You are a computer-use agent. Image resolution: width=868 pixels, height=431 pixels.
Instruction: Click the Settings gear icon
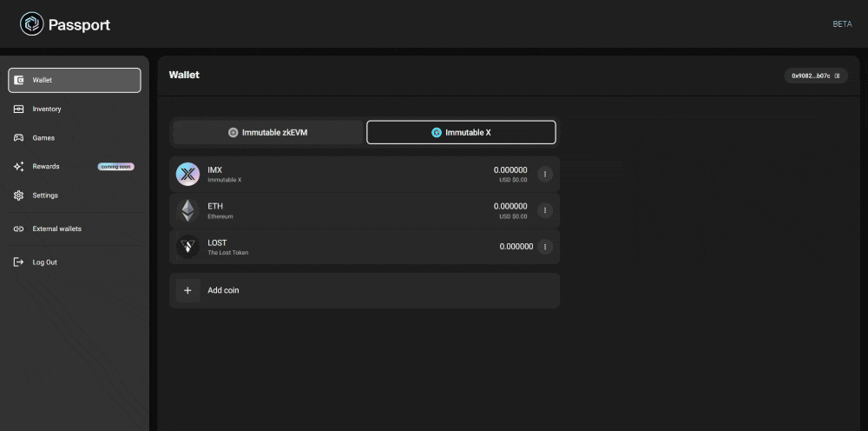pyautogui.click(x=19, y=196)
